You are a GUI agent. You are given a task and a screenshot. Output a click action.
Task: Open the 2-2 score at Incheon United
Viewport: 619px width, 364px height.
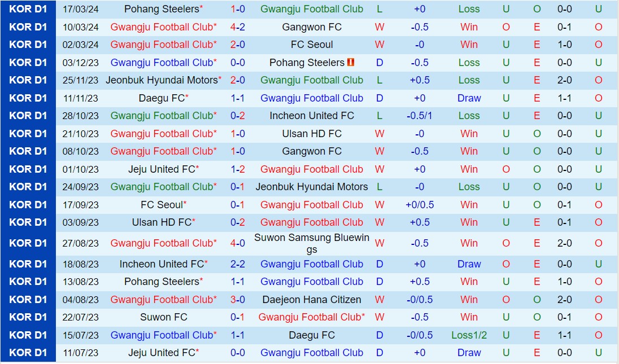pyautogui.click(x=237, y=264)
